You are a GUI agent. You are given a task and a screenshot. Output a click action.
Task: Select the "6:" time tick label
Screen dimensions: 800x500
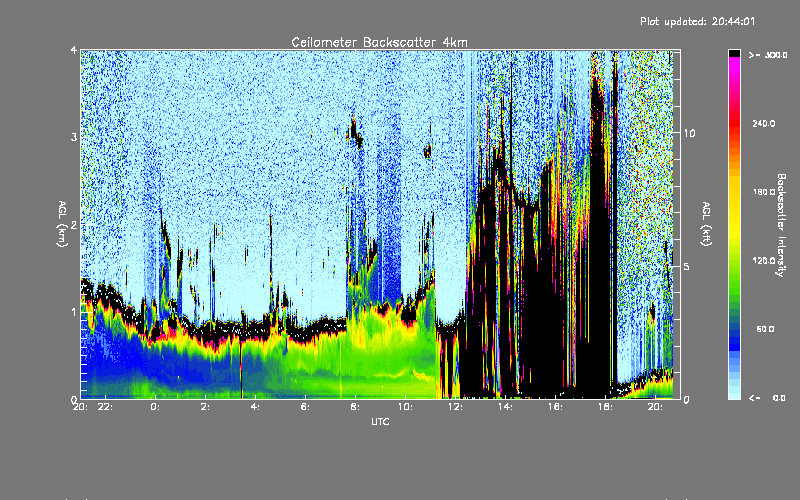tap(305, 407)
